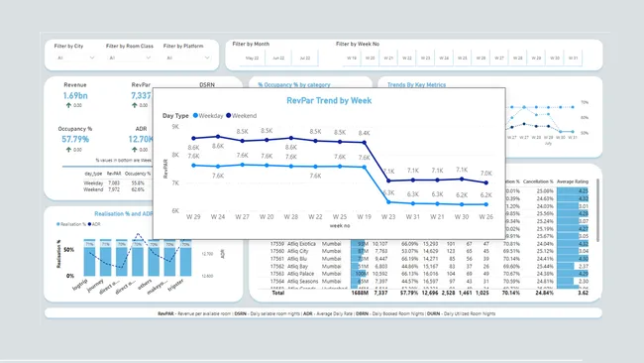This screenshot has width=644, height=363.
Task: Select week W 25 slicer tile
Action: tap(463, 58)
